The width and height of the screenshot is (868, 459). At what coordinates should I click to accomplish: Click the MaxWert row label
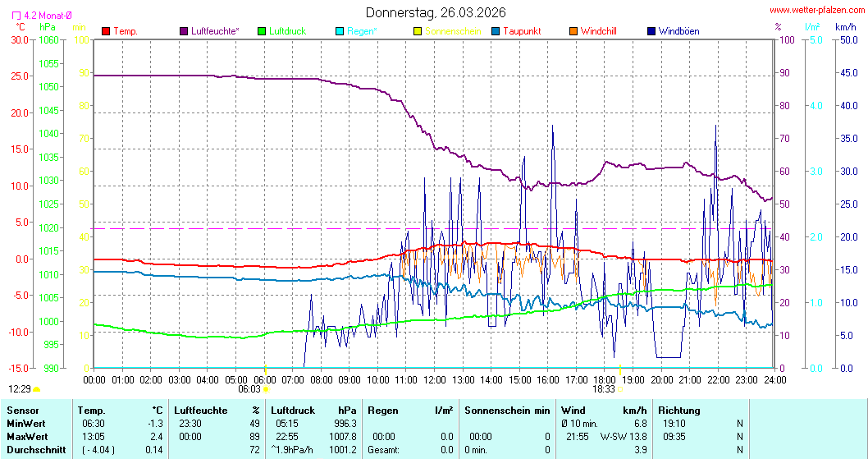pos(26,436)
